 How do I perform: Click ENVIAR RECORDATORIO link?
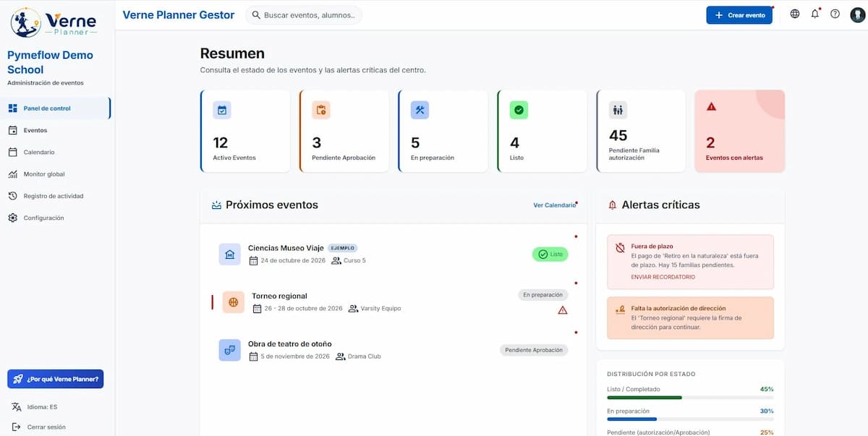click(663, 277)
